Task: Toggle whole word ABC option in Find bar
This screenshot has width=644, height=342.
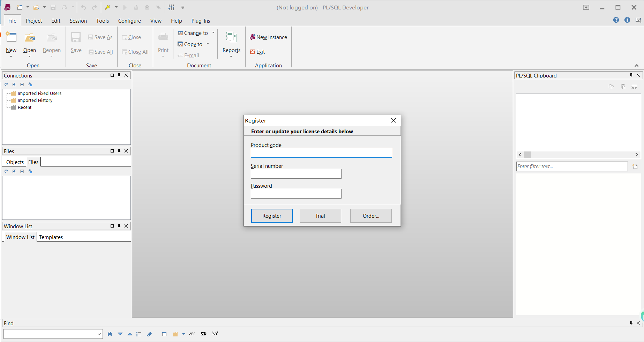Action: [192, 334]
